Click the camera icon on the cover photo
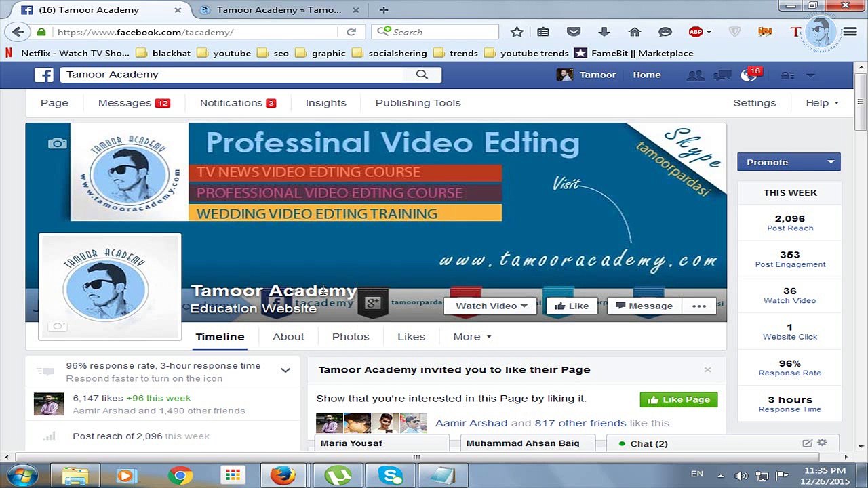This screenshot has height=488, width=868. (x=58, y=143)
